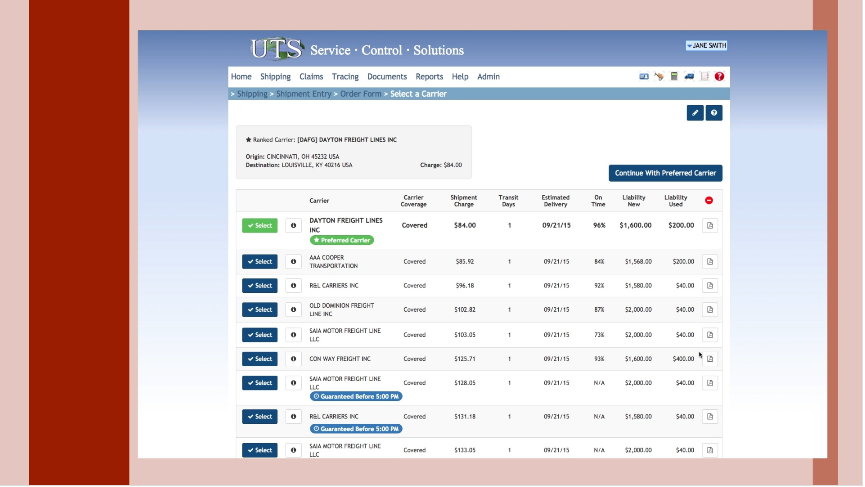Viewport: 865px width, 487px height.
Task: Click the $84.00 shipment charge cell
Action: point(465,226)
